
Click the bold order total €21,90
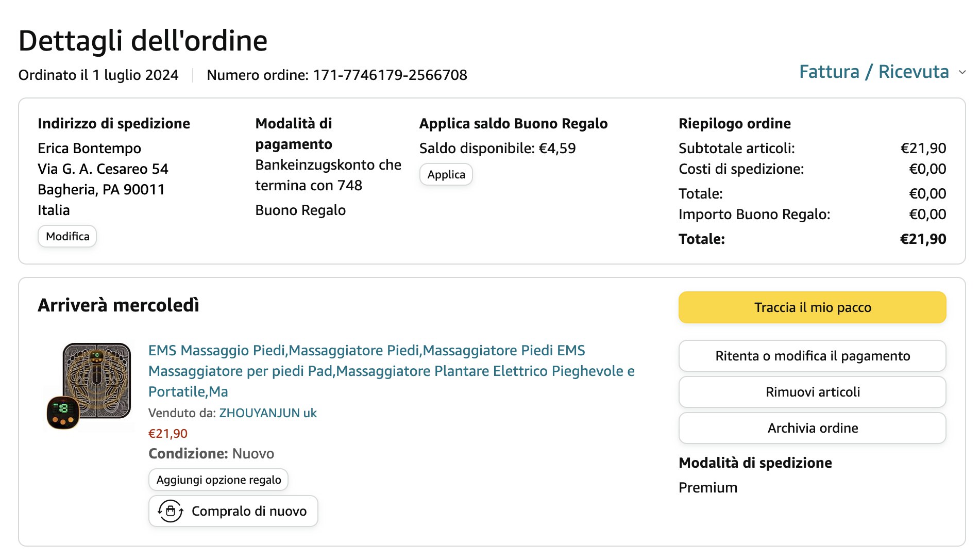click(922, 239)
